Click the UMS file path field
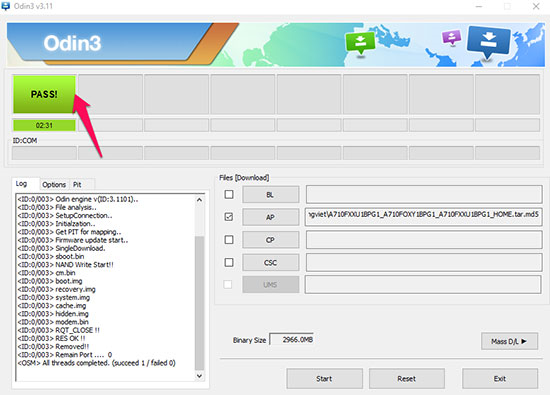The width and height of the screenshot is (550, 395). coord(423,284)
